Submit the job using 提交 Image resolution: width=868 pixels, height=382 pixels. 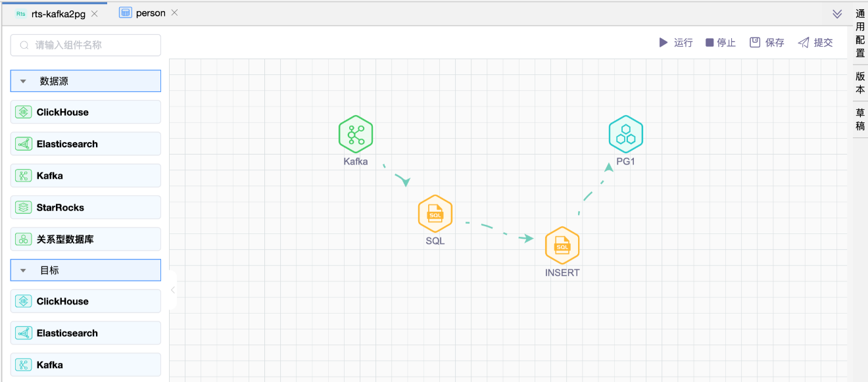coord(815,43)
